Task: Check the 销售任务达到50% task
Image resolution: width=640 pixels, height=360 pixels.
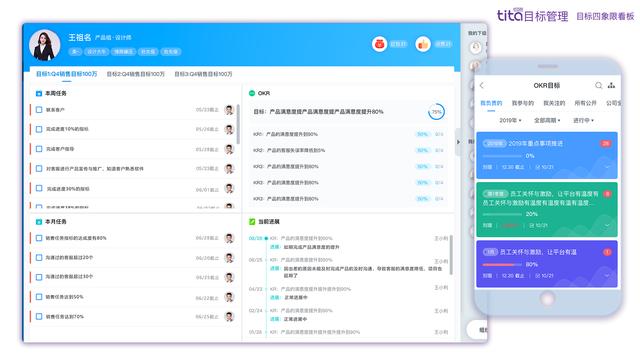Action: (39, 297)
